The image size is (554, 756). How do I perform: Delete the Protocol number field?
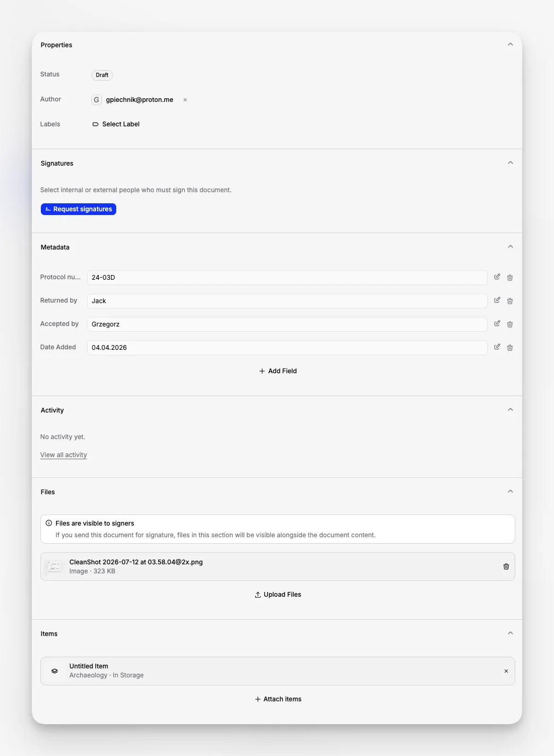(x=510, y=278)
